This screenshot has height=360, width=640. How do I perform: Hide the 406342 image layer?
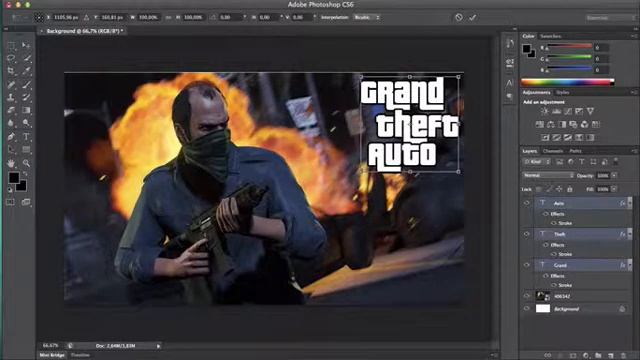point(527,296)
